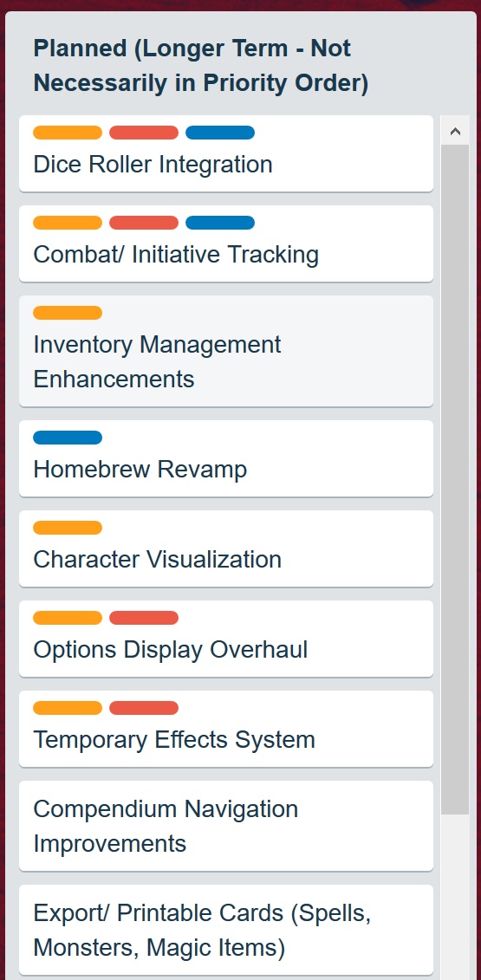The width and height of the screenshot is (481, 980).
Task: Click the Planned list title header
Action: tap(201, 66)
